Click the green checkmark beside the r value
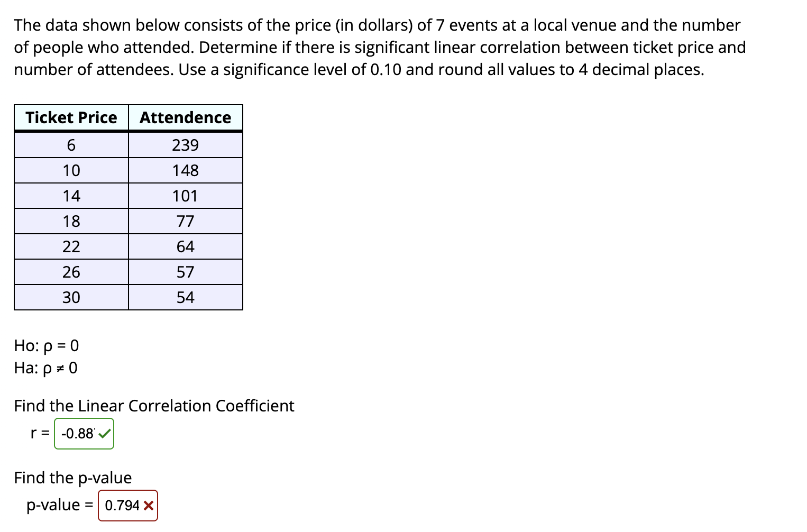 (104, 433)
